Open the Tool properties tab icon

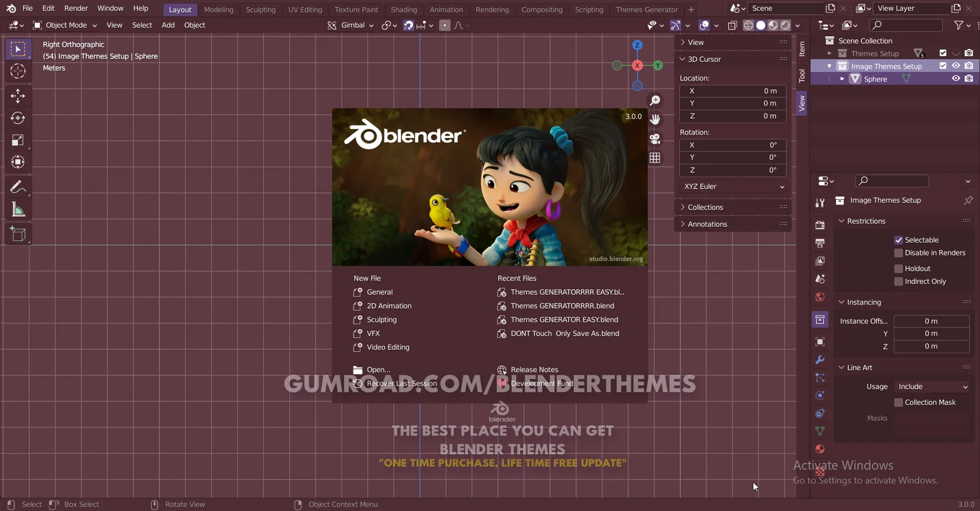[x=820, y=203]
